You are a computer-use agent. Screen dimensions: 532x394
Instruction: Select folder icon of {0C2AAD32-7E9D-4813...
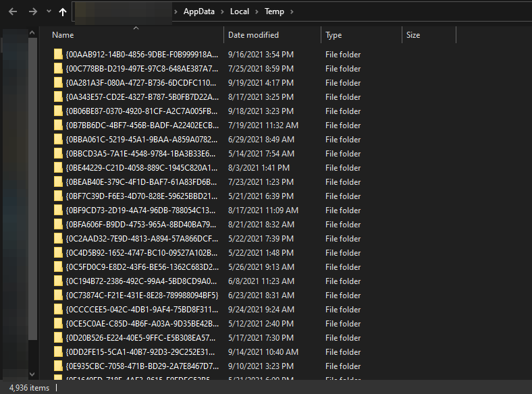pos(58,239)
